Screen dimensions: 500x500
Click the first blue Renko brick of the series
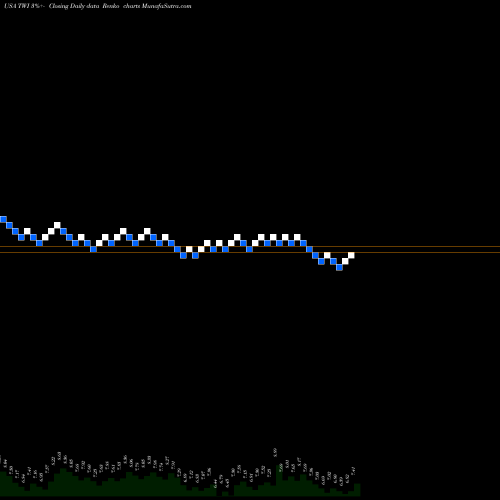[3, 219]
